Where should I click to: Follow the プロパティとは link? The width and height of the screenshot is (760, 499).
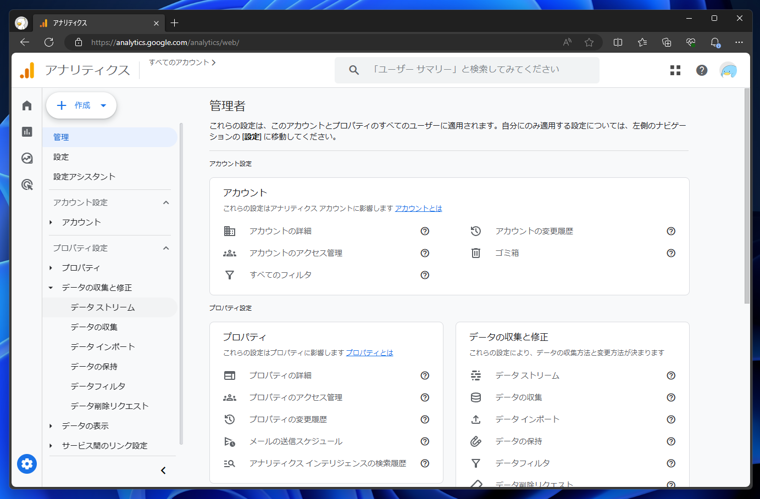point(369,353)
